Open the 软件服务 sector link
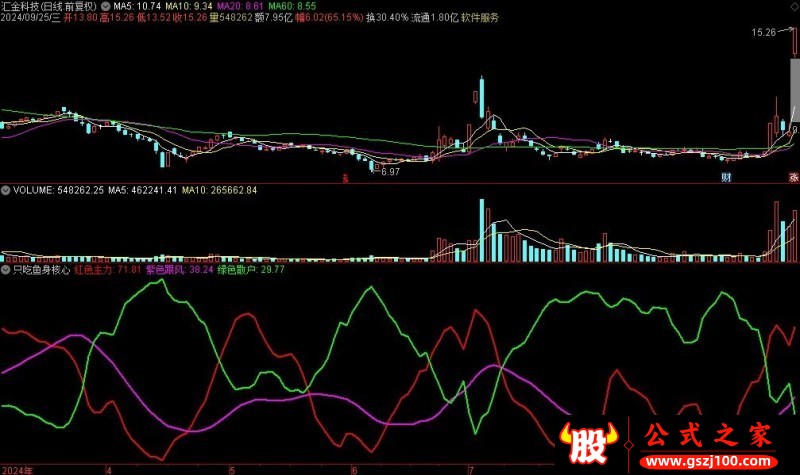The width and height of the screenshot is (800, 475). pos(480,17)
